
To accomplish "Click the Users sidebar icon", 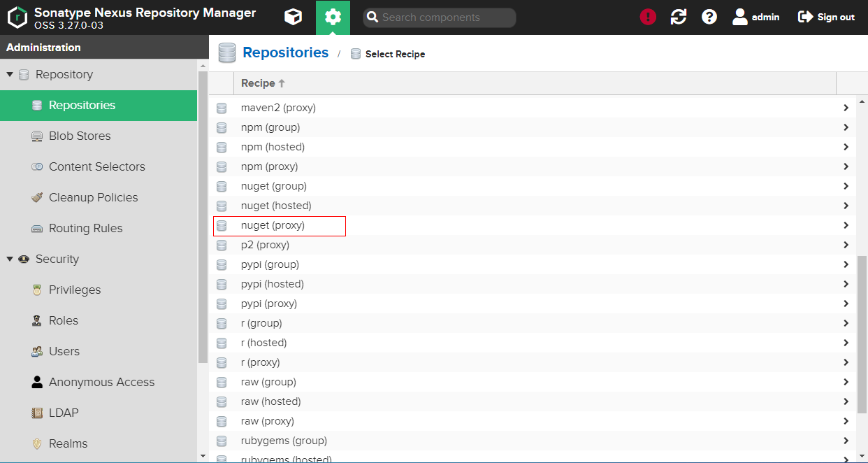I will pos(37,352).
